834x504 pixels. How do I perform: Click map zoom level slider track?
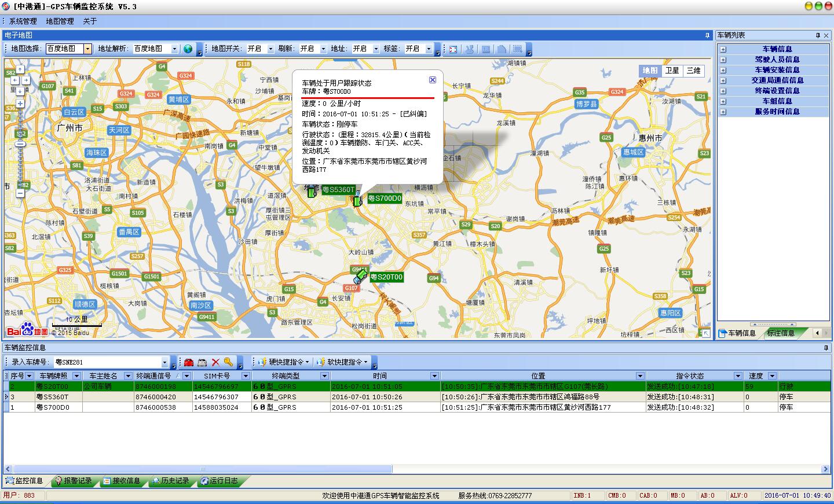(20, 149)
